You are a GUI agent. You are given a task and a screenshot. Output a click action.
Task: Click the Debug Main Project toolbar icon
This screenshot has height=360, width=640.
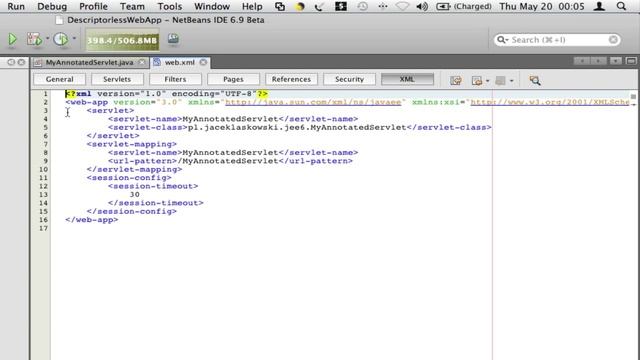(x=34, y=39)
